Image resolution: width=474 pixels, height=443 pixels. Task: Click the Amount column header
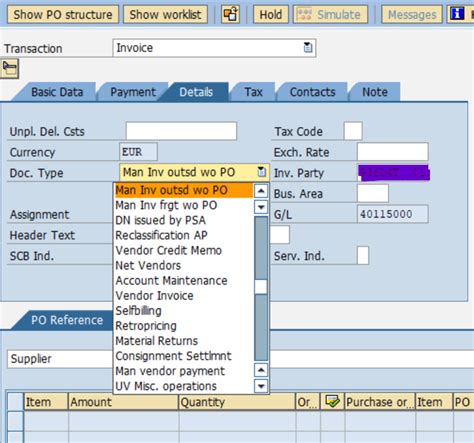123,402
